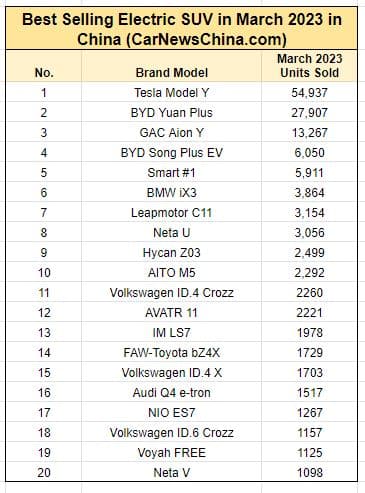Click the Voyah FREE cell
This screenshot has width=365, height=493.
click(171, 452)
